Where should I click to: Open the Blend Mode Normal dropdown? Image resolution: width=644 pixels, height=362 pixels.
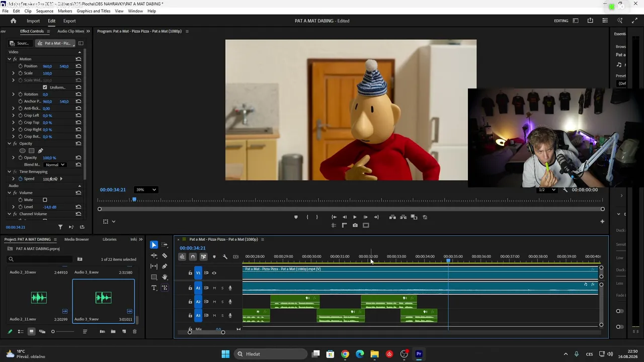point(55,165)
